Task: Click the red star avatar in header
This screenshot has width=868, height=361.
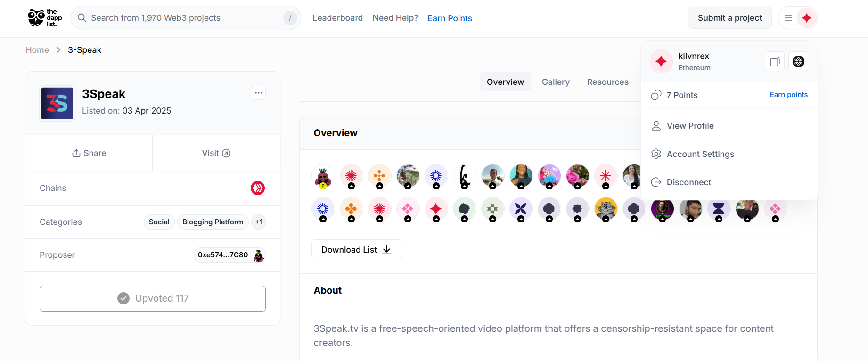Action: (x=807, y=18)
